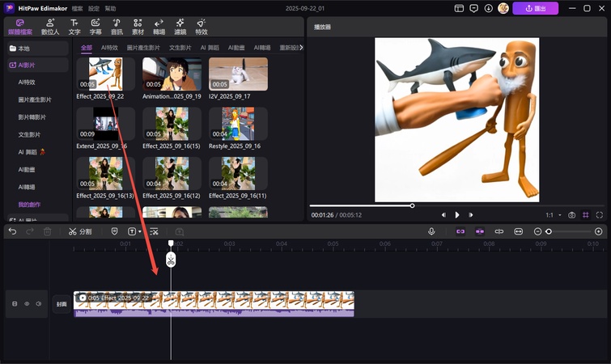Click the download-center icon in title bar

pos(488,8)
